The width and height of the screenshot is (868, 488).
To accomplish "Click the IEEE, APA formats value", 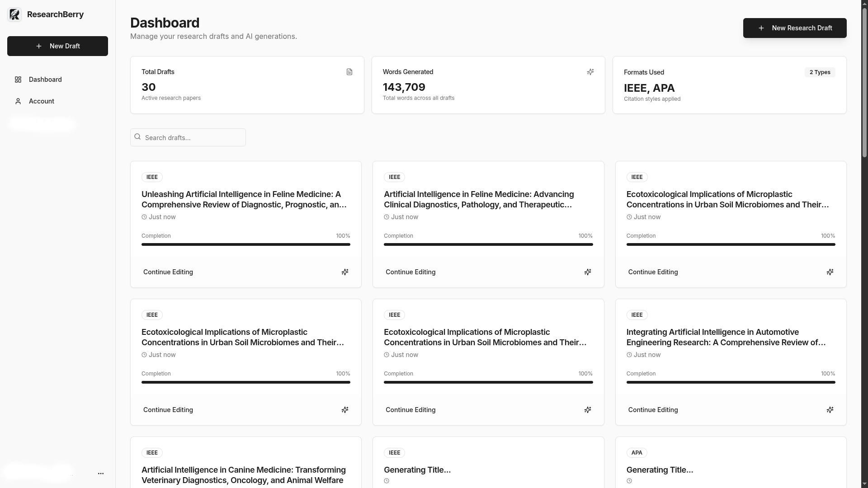I will pos(649,88).
